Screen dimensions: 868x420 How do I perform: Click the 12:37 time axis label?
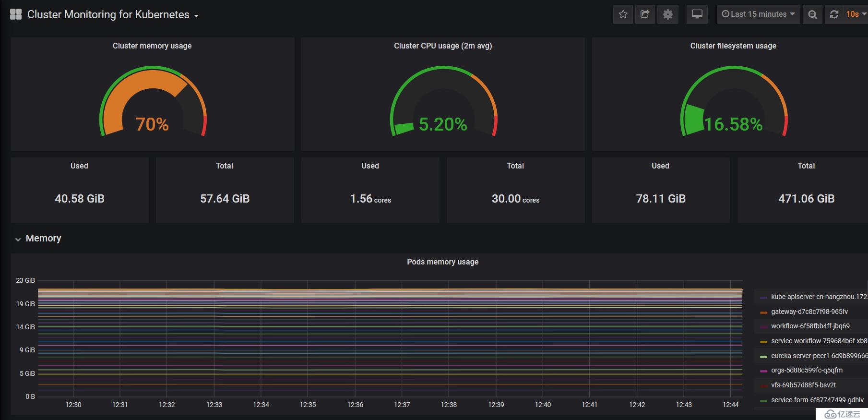[402, 405]
